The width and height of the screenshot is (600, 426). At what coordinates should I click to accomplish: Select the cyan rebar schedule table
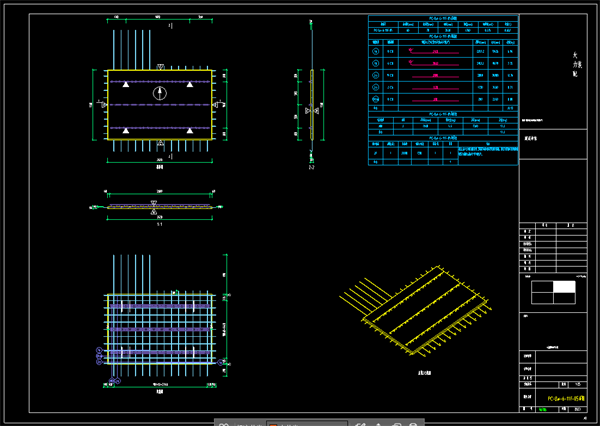[443, 90]
